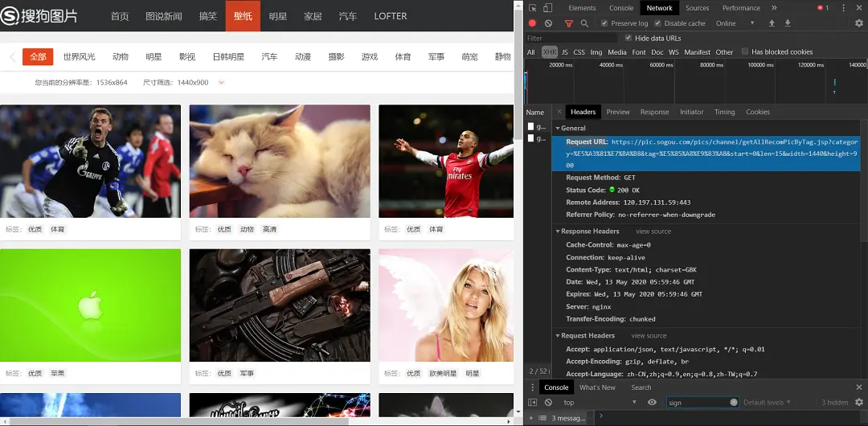Uncheck Disable cache checkbox
Screen dimensions: 868x426
[x=657, y=23]
